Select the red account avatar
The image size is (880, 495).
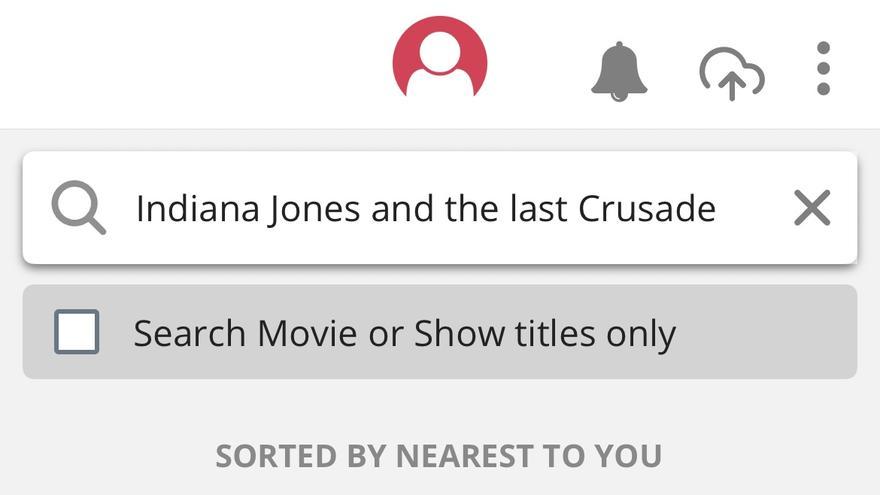click(x=439, y=61)
